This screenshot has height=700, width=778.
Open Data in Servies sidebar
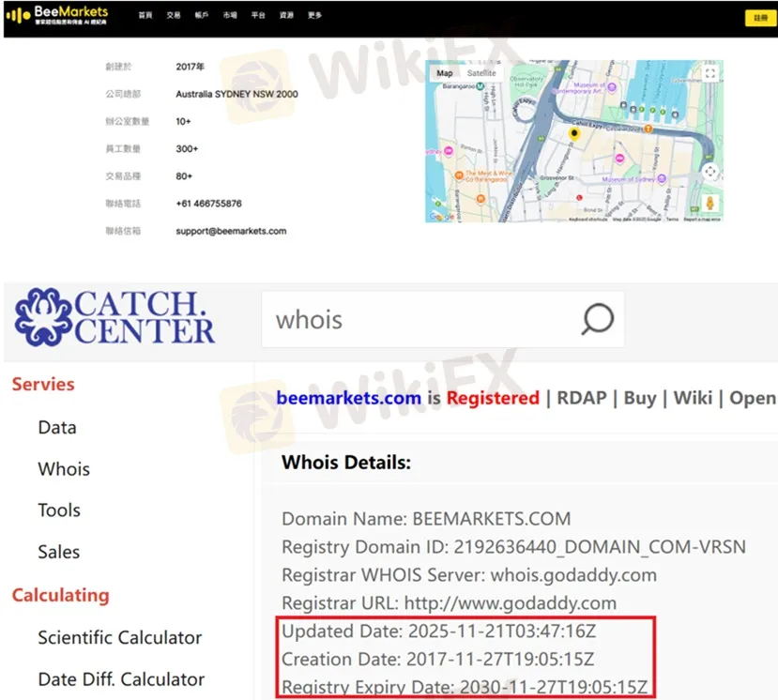(57, 428)
